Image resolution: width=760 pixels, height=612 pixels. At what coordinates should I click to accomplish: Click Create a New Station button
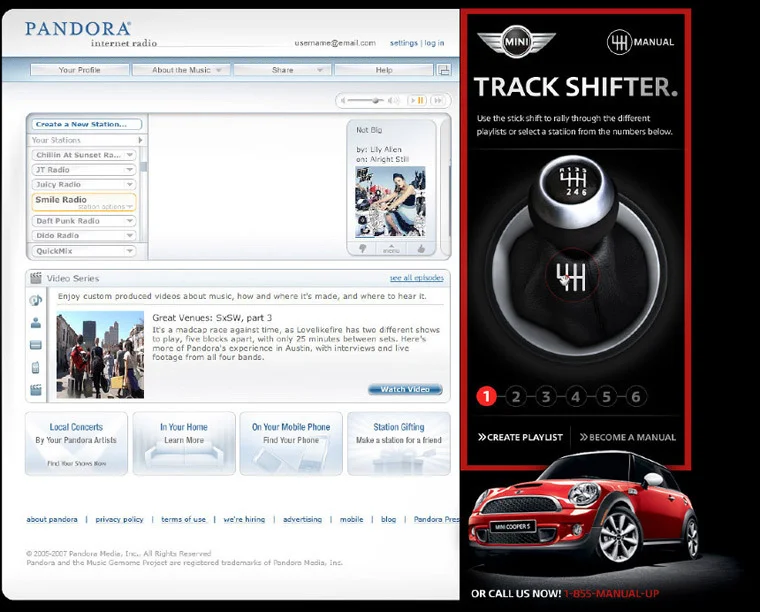(x=87, y=124)
